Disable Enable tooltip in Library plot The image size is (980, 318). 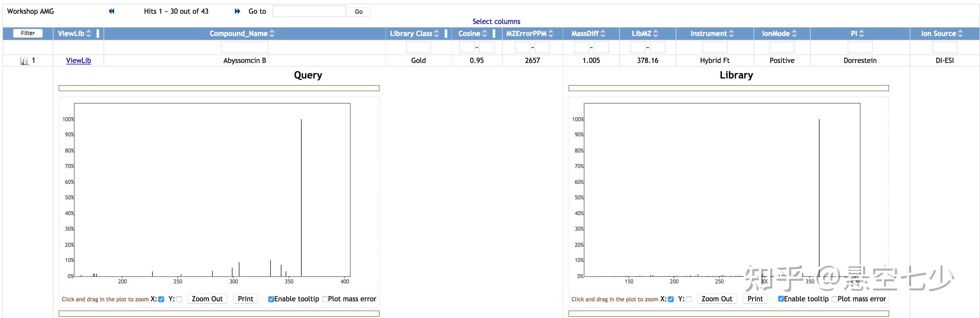point(781,299)
